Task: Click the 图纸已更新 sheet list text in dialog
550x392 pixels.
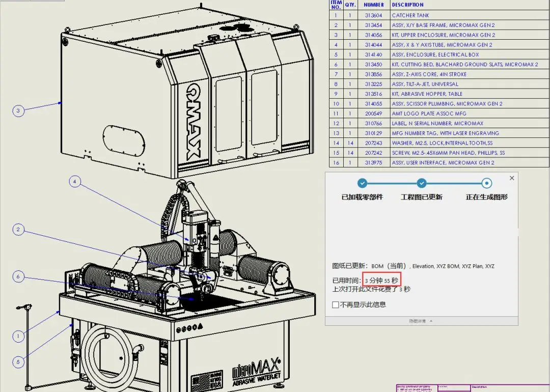Action: click(x=413, y=266)
